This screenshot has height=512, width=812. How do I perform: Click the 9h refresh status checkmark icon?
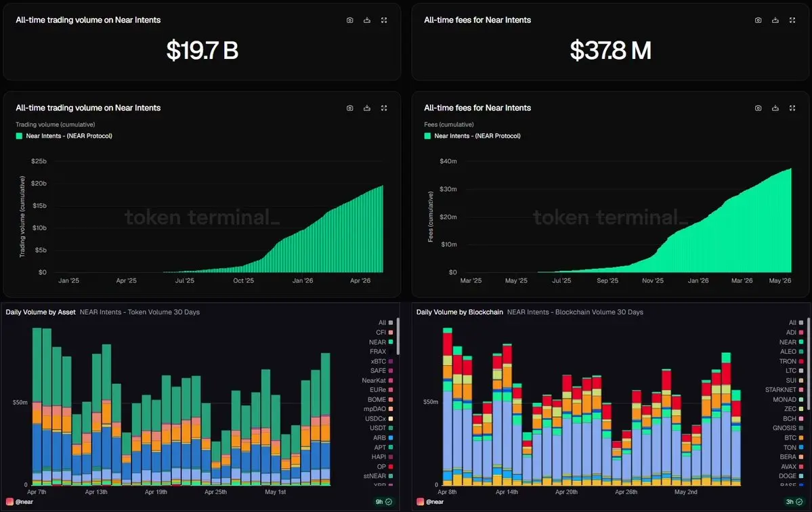389,502
